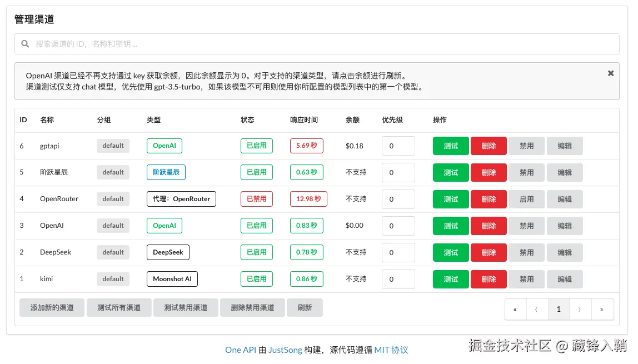Image resolution: width=638 pixels, height=364 pixels.
Task: Refresh gptapi balance $0.18
Action: (x=355, y=146)
